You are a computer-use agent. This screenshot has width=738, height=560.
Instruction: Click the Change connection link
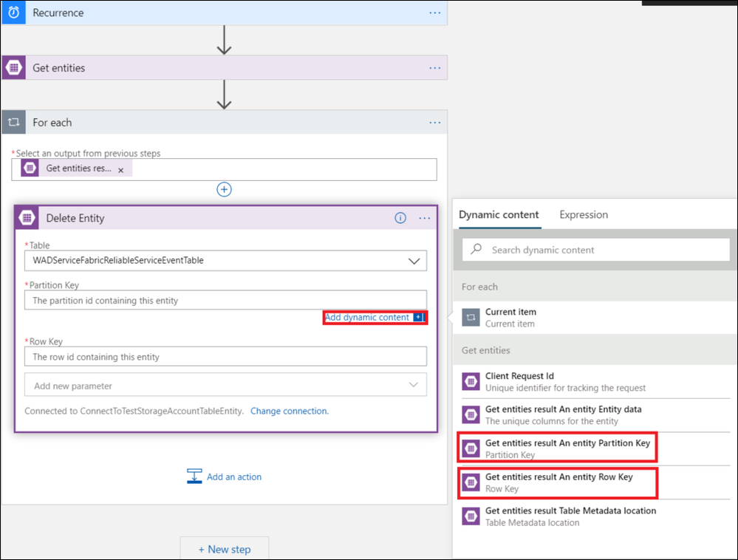[x=290, y=411]
